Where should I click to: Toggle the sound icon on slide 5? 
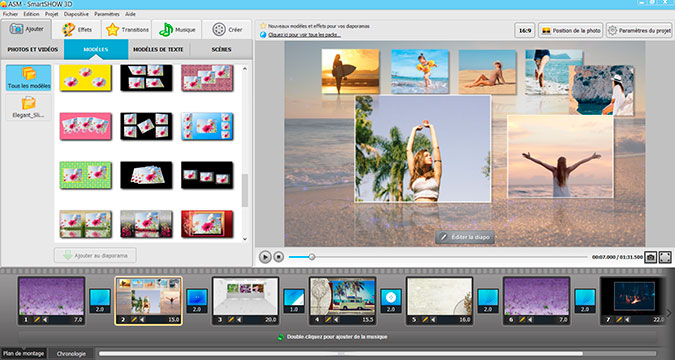(434, 320)
